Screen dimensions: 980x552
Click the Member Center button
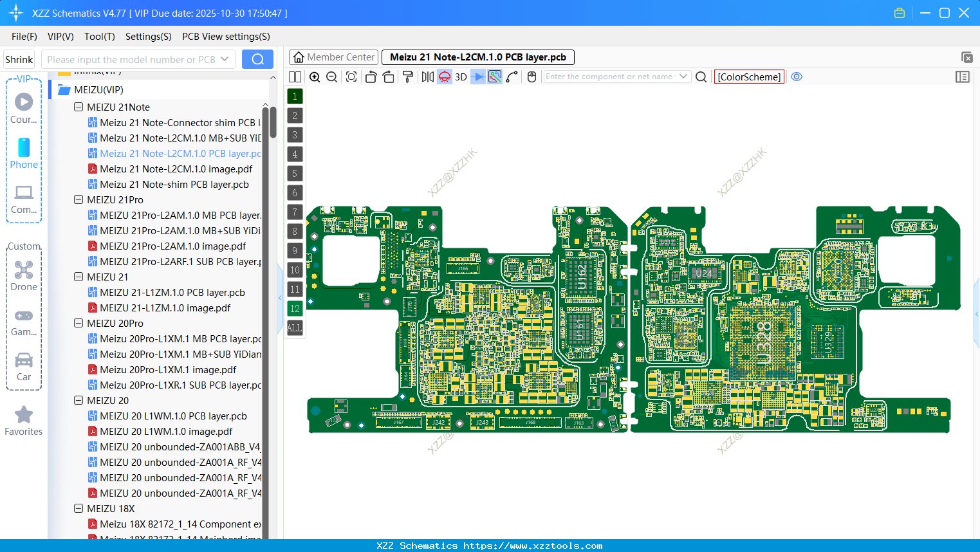pos(333,57)
